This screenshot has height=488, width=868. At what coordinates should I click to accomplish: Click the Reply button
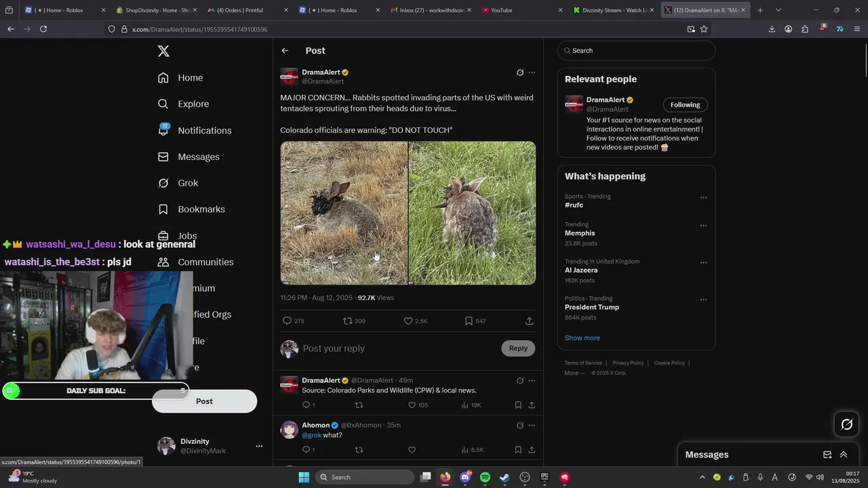pos(518,348)
